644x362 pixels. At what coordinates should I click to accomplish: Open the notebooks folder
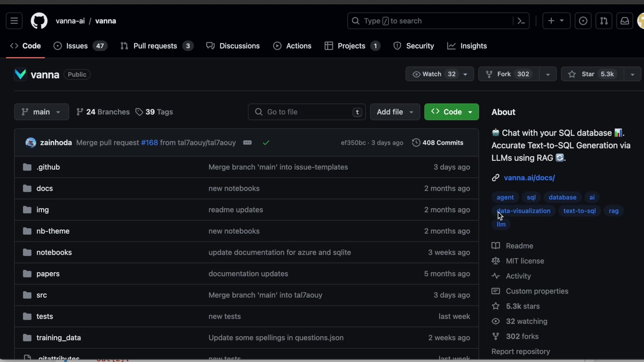pyautogui.click(x=54, y=252)
